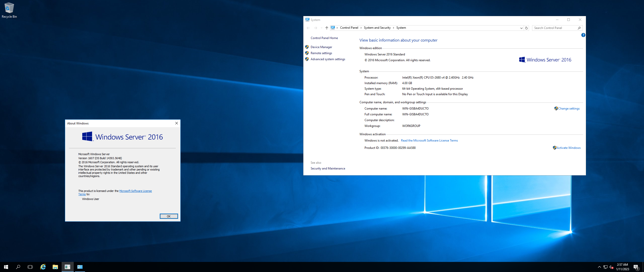Open recent locations dropdown arrow
Viewport: 644px width, 272px height.
coord(321,28)
